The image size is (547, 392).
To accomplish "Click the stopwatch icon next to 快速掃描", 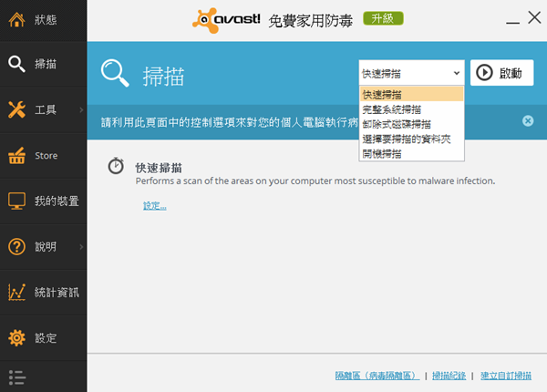I will point(116,166).
